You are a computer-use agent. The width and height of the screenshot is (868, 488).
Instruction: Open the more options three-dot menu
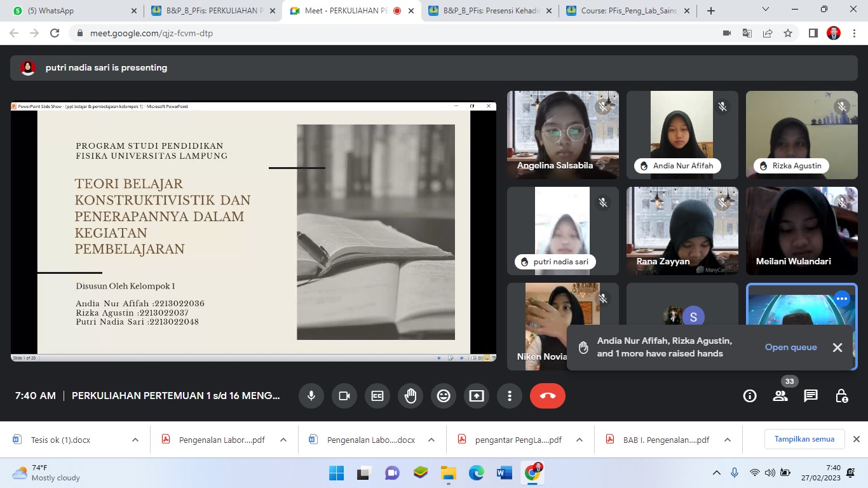(x=510, y=396)
